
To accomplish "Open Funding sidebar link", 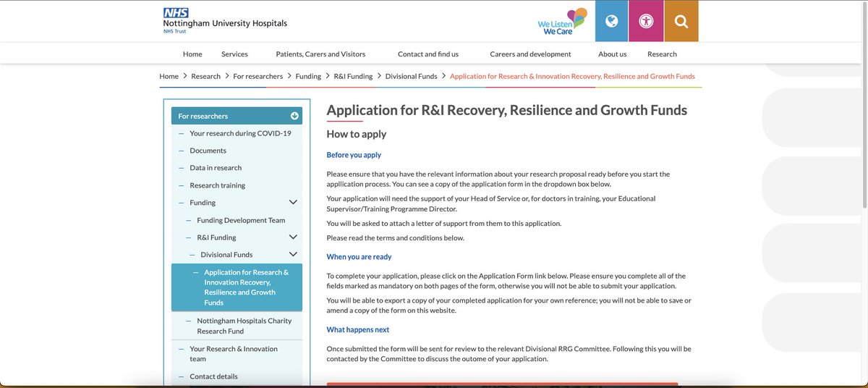I will pos(203,203).
